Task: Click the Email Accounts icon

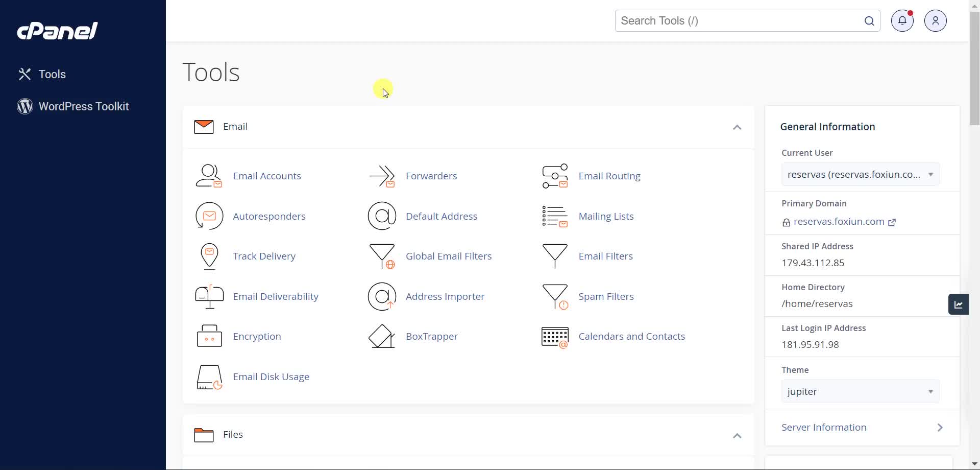Action: 209,176
